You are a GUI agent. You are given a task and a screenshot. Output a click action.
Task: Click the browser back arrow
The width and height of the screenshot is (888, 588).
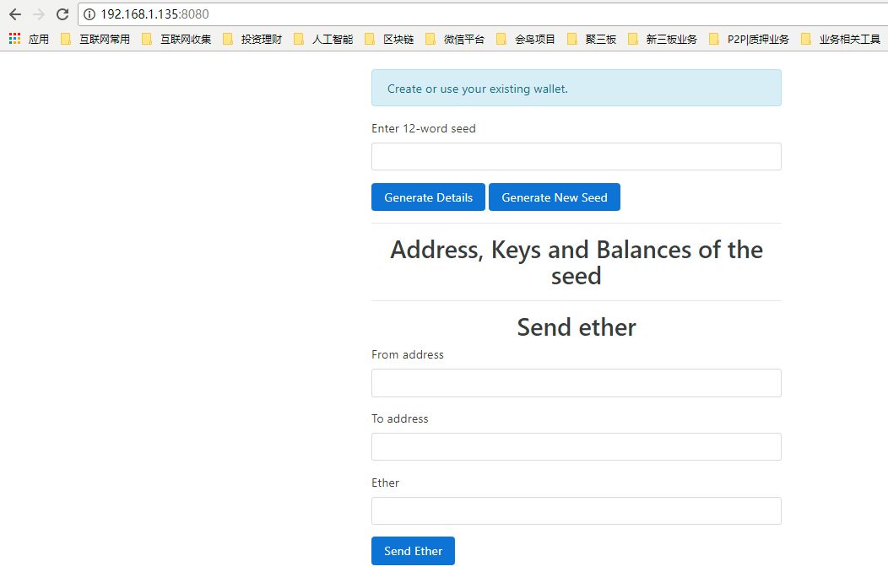click(15, 14)
